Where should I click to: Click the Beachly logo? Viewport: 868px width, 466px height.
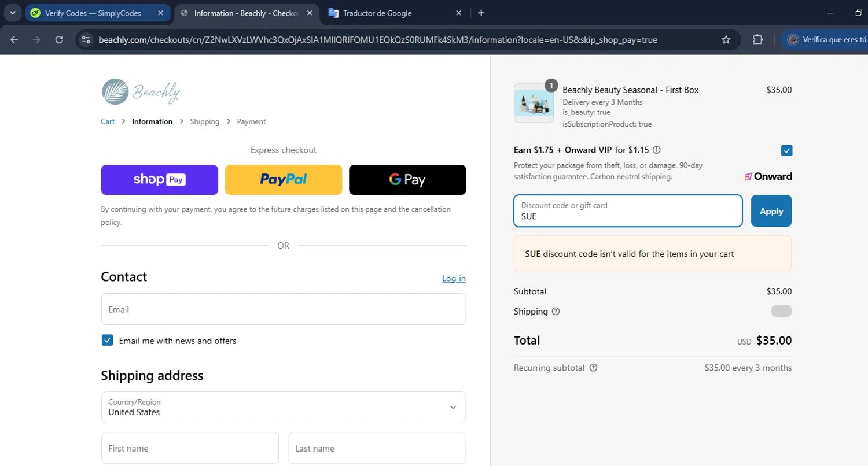141,91
